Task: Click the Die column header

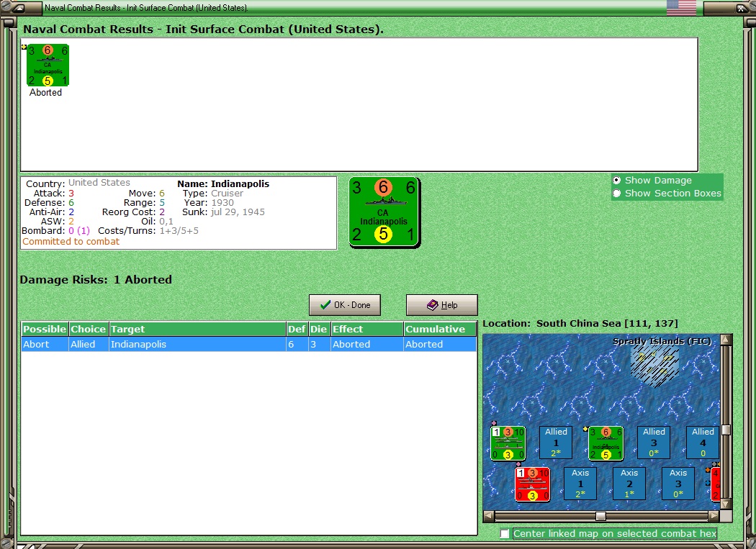Action: 319,330
